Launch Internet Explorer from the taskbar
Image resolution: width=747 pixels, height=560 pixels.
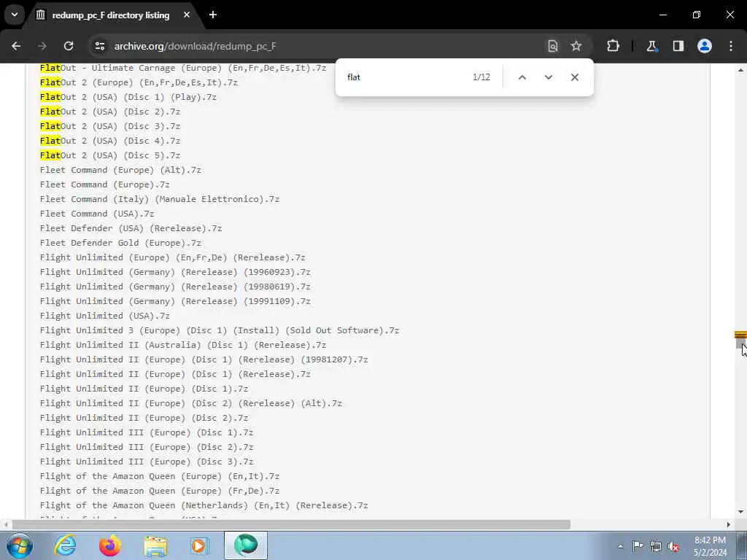[65, 545]
